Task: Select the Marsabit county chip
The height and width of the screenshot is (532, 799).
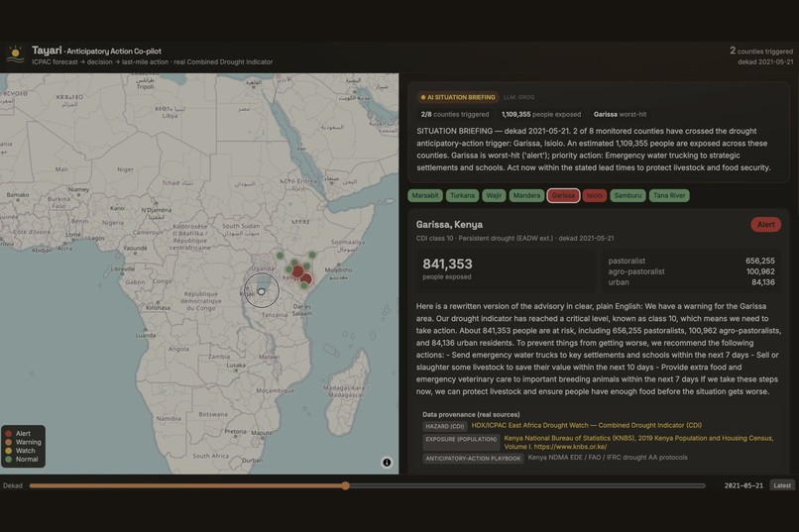Action: [425, 195]
